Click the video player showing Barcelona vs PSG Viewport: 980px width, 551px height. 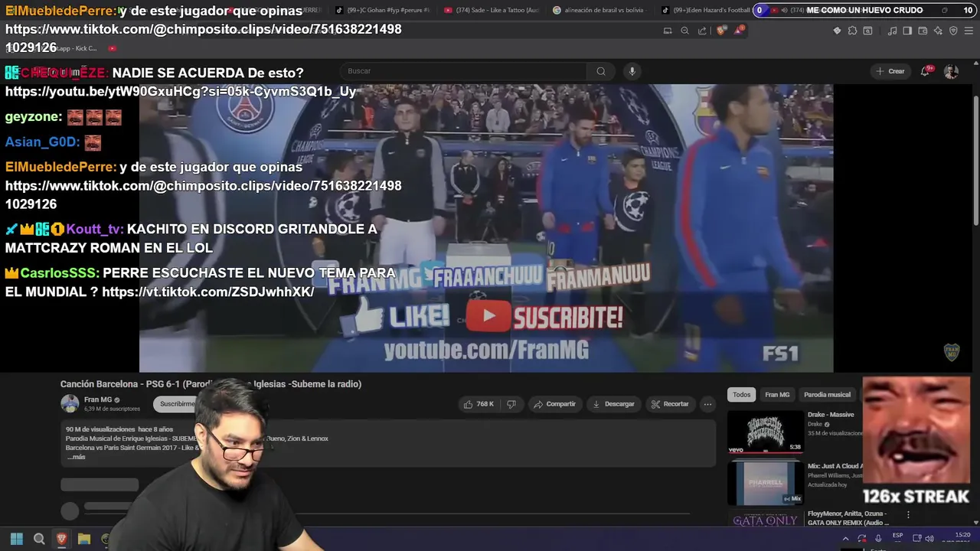[486, 228]
